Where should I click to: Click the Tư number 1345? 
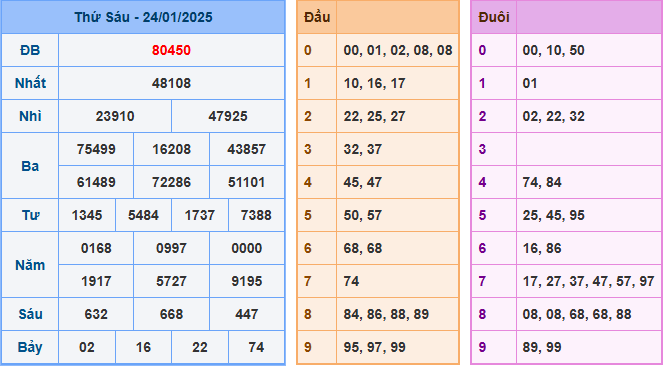pos(87,215)
